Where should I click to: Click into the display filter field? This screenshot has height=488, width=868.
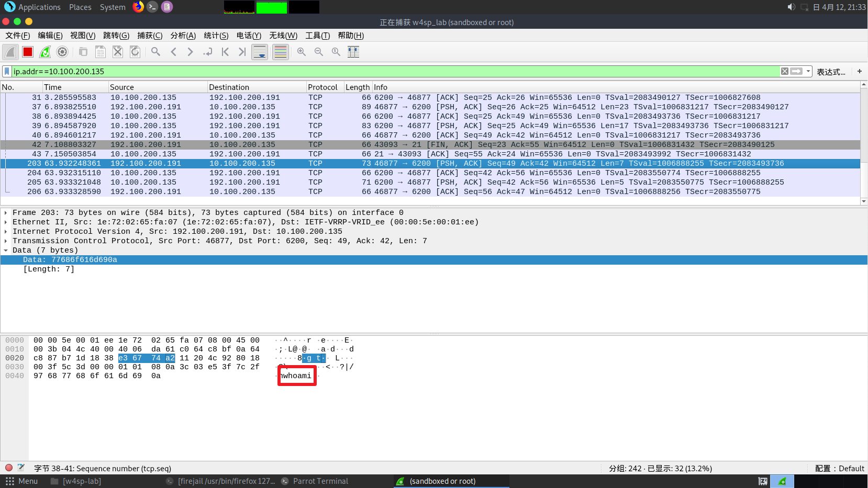point(395,71)
